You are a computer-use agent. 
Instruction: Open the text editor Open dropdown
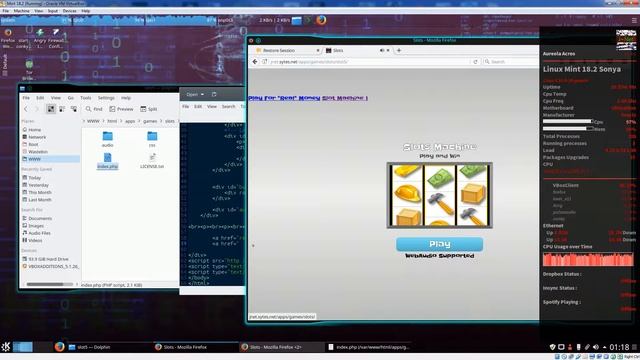point(195,95)
